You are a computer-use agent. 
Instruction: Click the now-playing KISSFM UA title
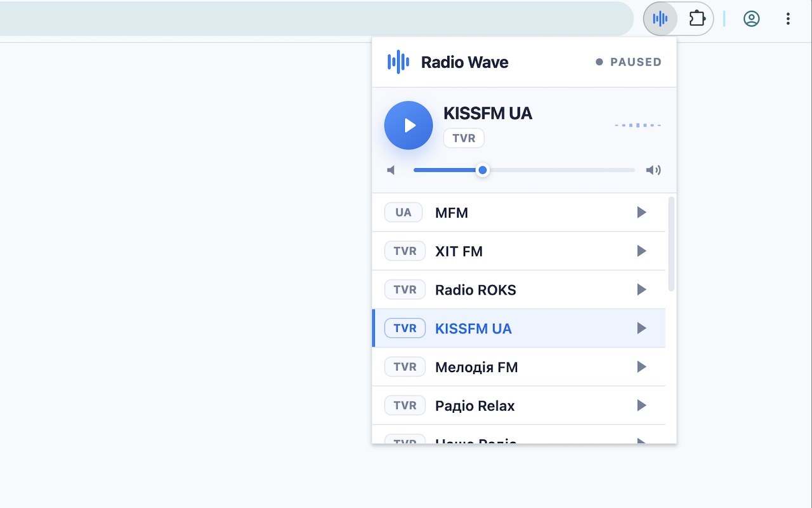(488, 114)
